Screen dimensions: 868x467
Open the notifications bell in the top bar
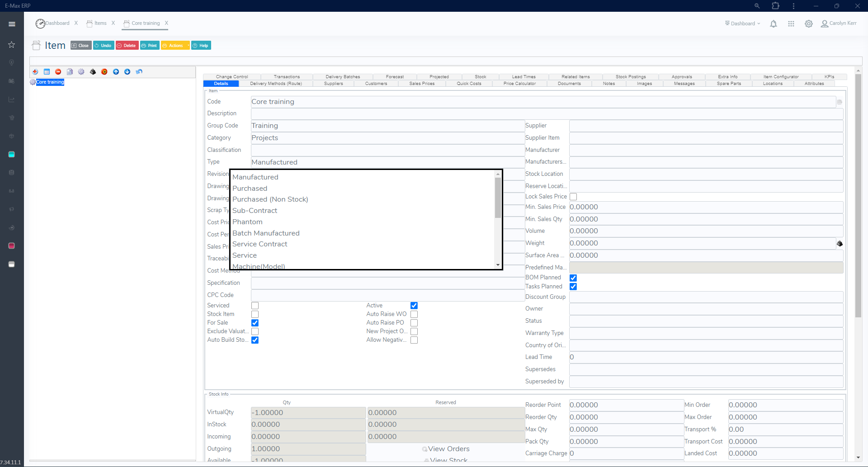[774, 24]
